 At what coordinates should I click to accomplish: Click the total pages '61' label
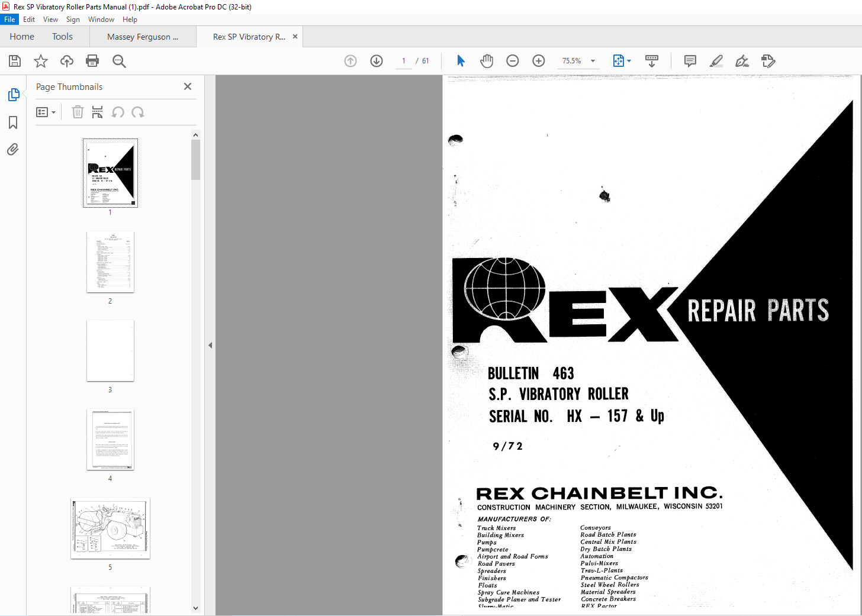(426, 61)
